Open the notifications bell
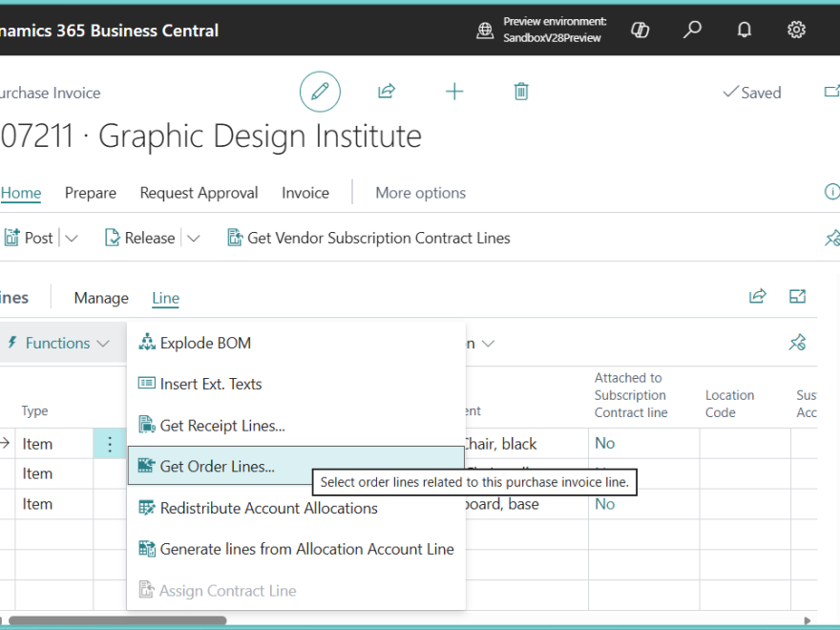840x630 pixels. pyautogui.click(x=745, y=31)
